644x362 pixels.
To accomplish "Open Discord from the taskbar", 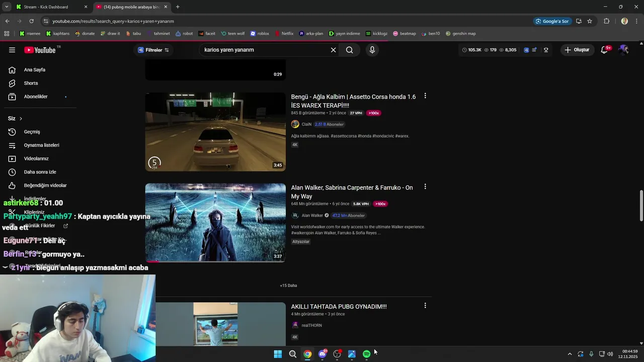I will click(x=323, y=354).
